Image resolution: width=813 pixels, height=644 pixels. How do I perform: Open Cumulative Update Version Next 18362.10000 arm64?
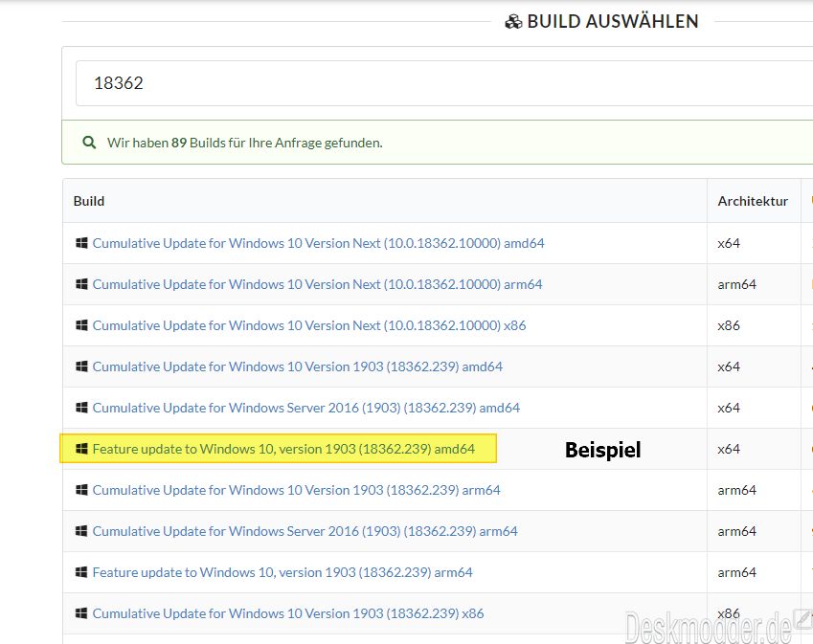317,284
